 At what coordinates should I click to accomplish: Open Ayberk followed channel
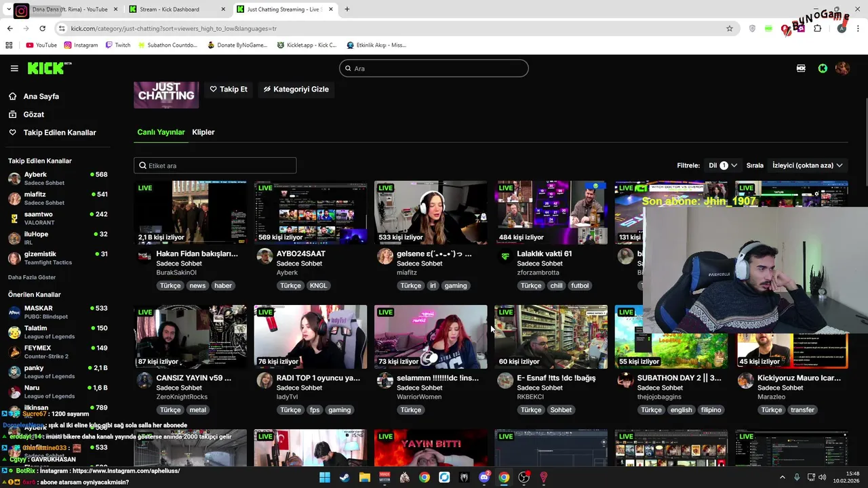58,178
